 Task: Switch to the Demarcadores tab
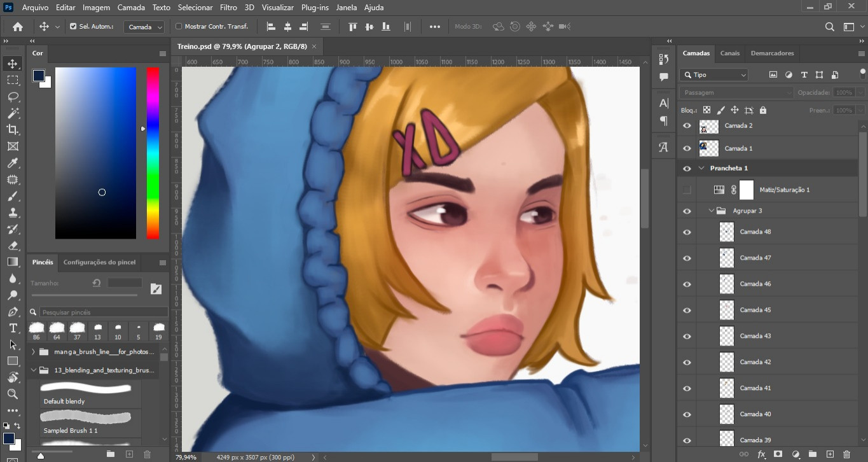pos(772,53)
